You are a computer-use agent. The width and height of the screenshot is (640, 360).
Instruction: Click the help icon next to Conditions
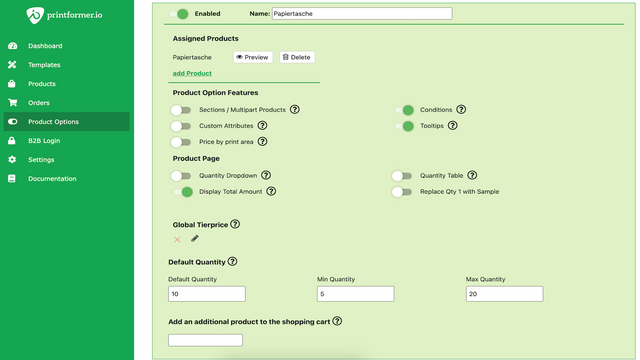461,109
